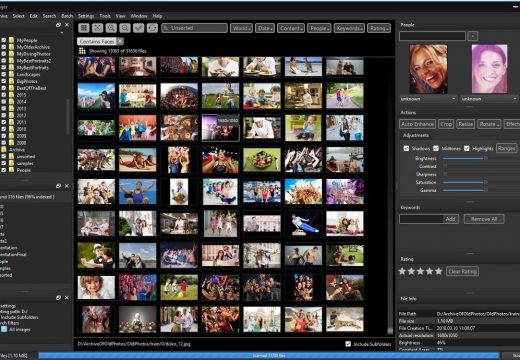Click the Landscapes folder icon
Image resolution: width=520 pixels, height=360 pixels.
[x=11, y=74]
